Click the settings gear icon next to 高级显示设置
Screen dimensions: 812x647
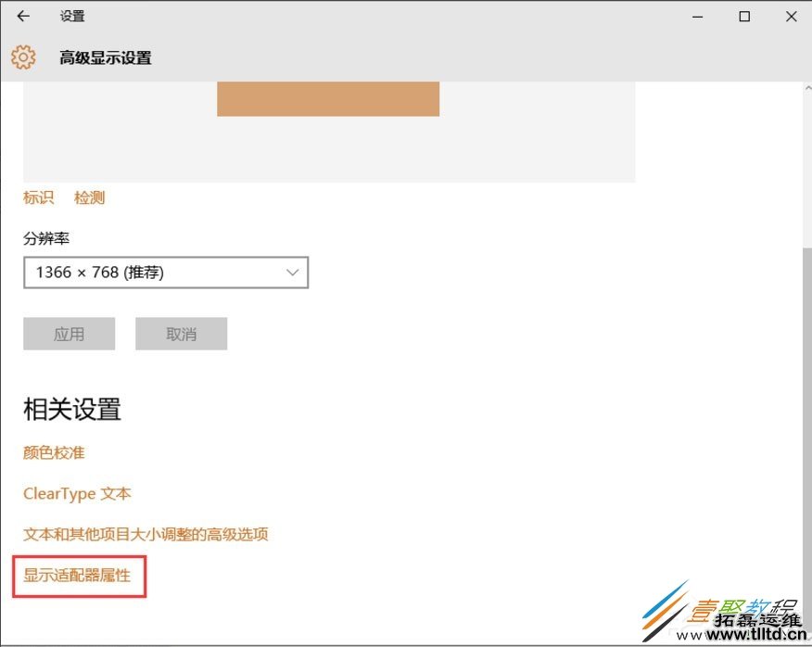pyautogui.click(x=23, y=57)
